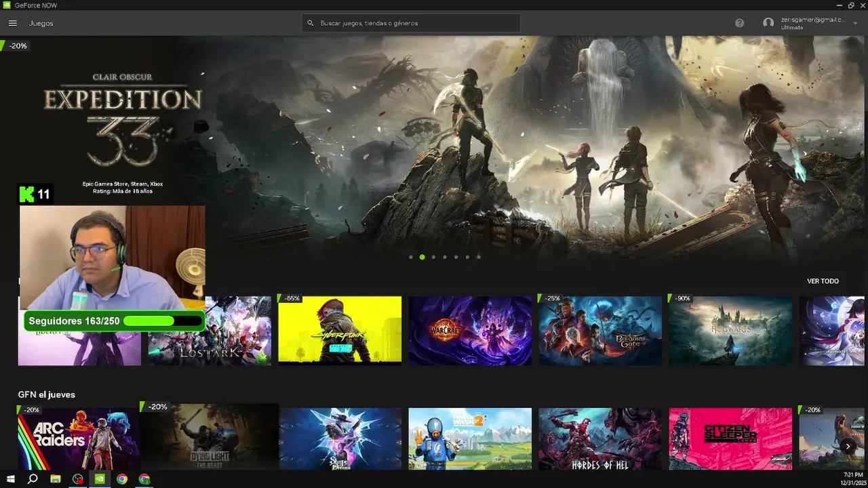
Task: Open Clair Obscur Expedition 33 hero banner
Action: click(x=434, y=149)
